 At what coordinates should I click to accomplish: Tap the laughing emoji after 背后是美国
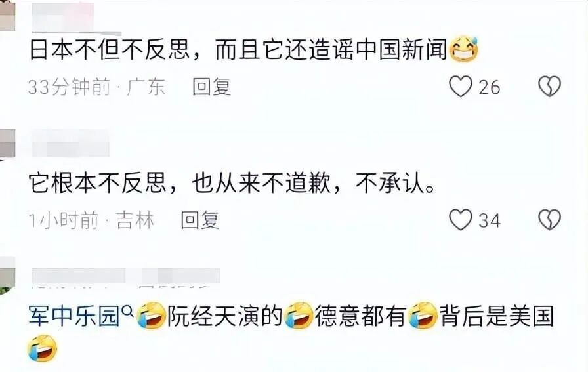point(43,349)
